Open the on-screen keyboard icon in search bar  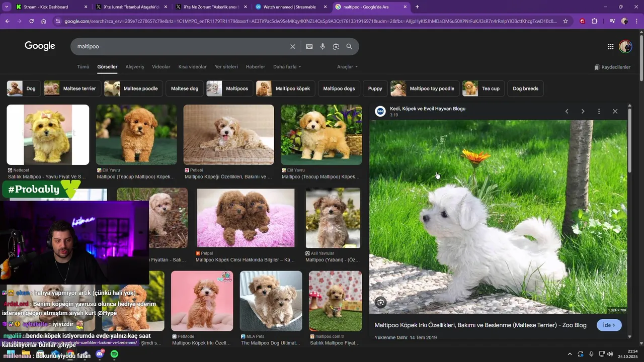[x=309, y=46]
